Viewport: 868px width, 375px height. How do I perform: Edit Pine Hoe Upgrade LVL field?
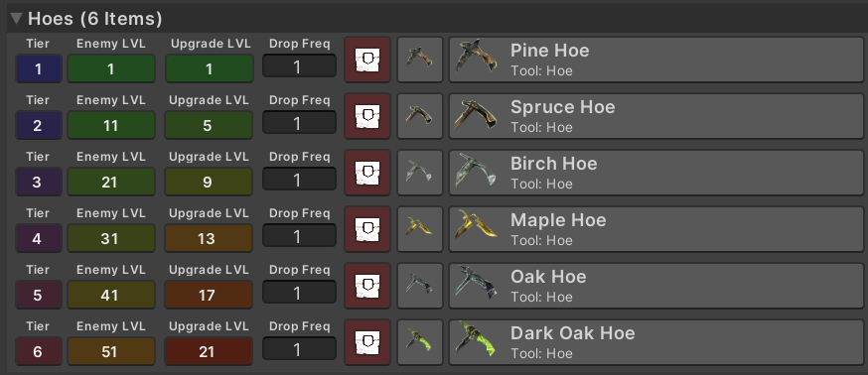point(209,68)
